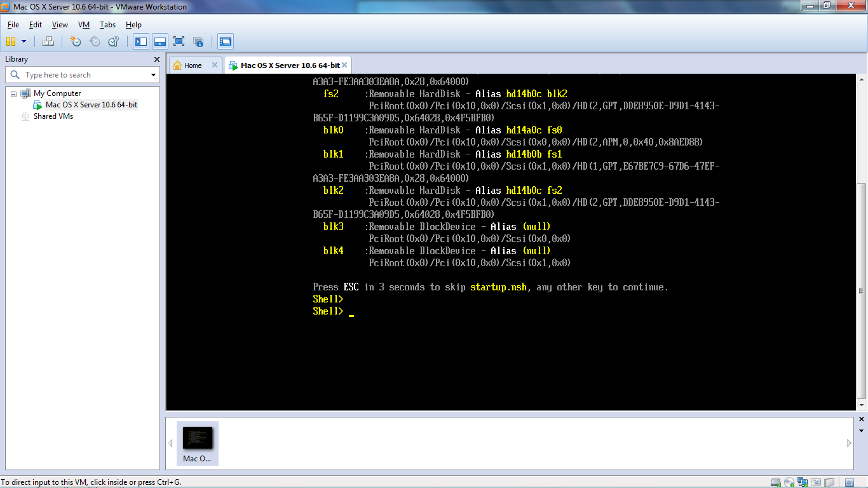Viewport: 868px width, 488px height.
Task: Send Ctrl+Alt+Del to the virtual machine
Action: coord(48,41)
